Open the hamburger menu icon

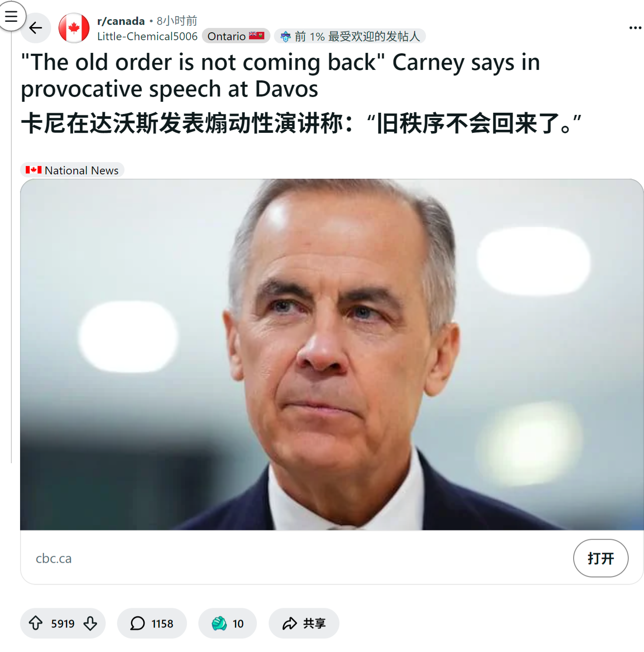pyautogui.click(x=11, y=16)
